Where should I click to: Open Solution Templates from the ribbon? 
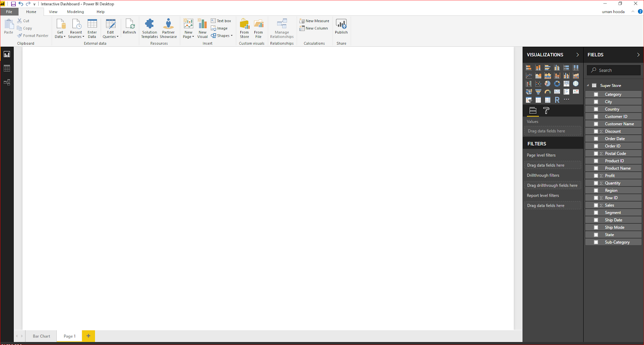point(149,29)
